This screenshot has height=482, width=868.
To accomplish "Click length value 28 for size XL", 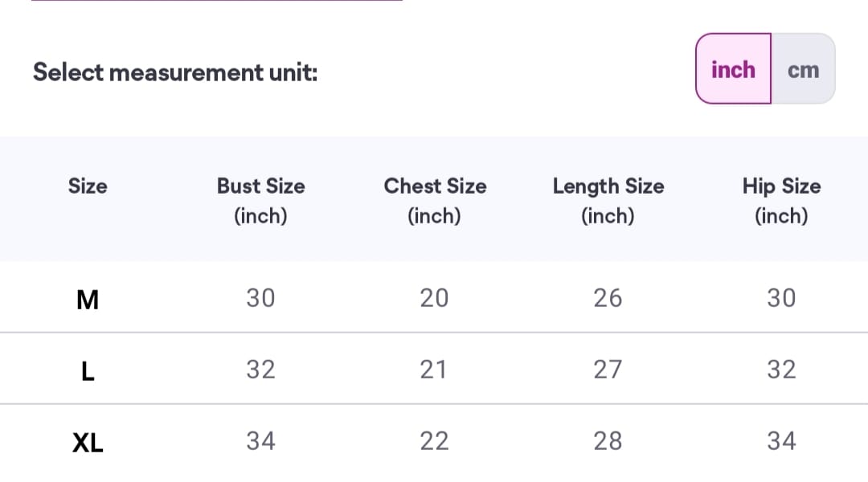I will point(608,441).
